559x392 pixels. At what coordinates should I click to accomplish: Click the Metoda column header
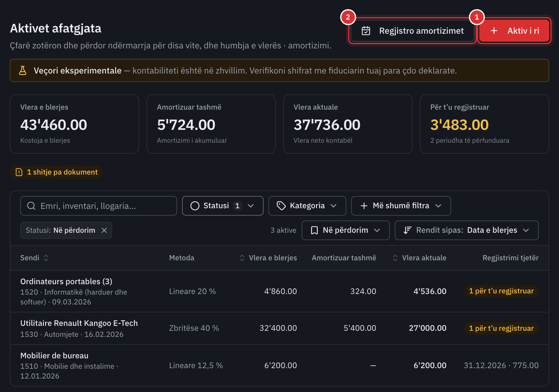(x=182, y=258)
